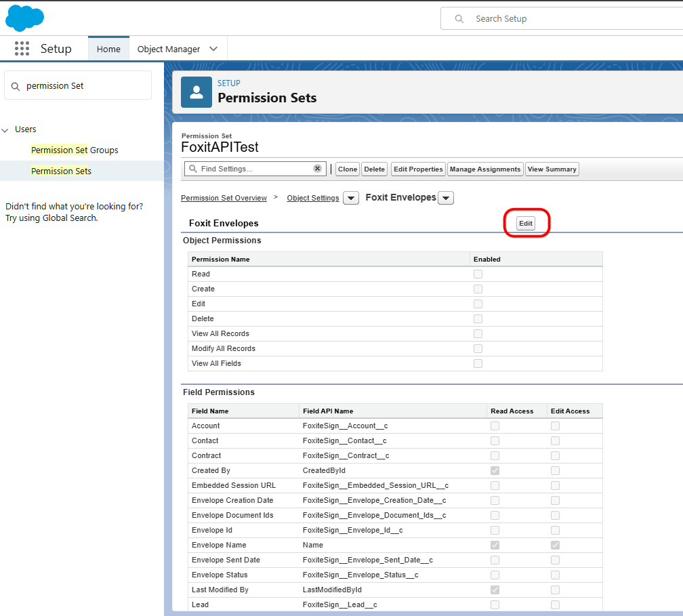Clear the Find Settings search box

[317, 169]
